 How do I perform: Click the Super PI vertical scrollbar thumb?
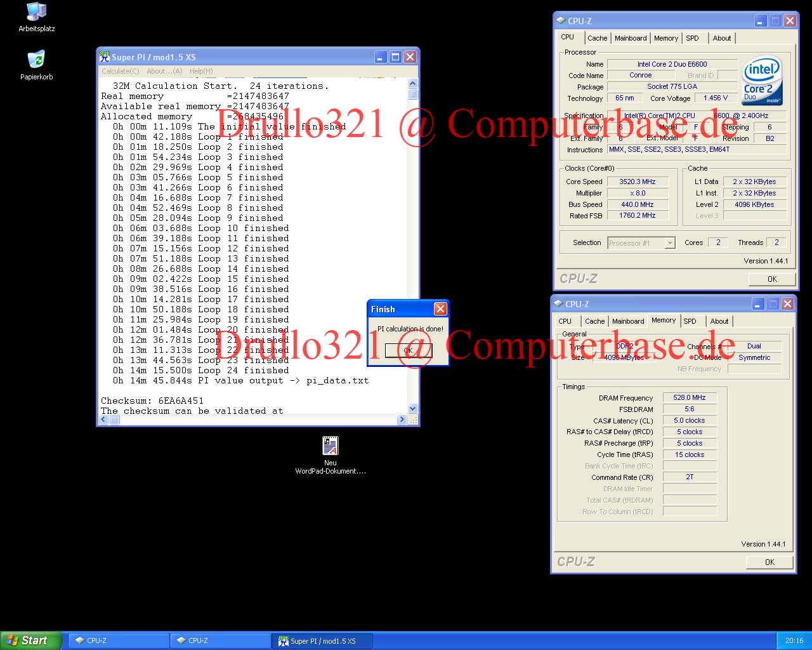click(413, 95)
